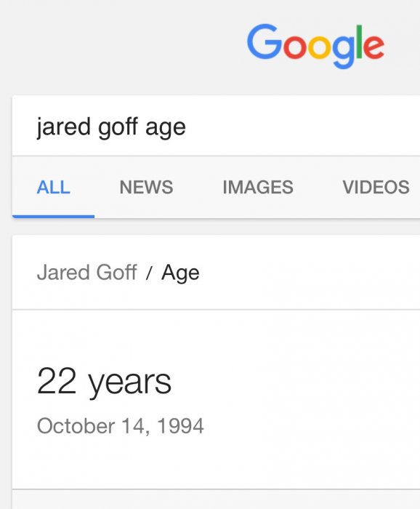Place cursor on the word jared in the query
420x509 pixels.
63,127
